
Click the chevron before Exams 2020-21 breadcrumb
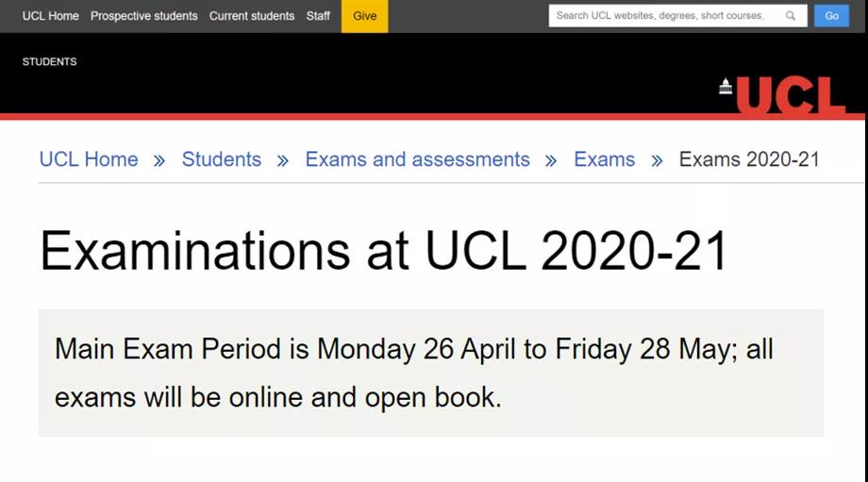[x=657, y=161]
